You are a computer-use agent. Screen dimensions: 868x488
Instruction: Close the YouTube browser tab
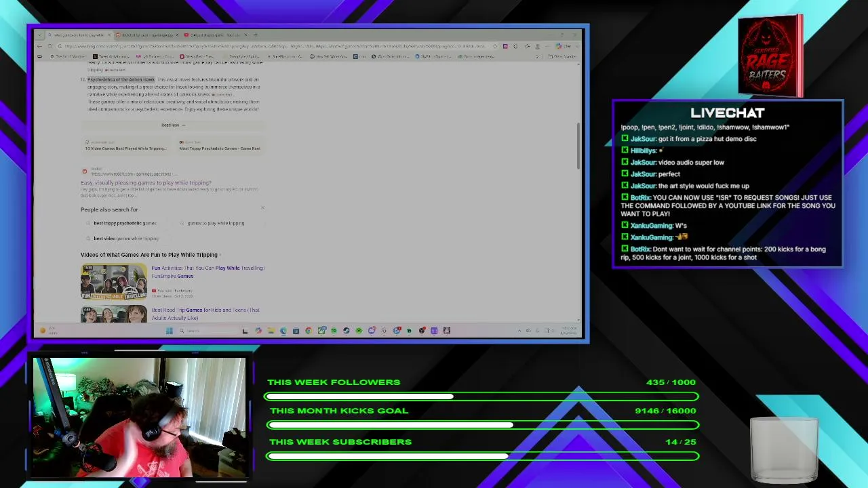(x=246, y=35)
